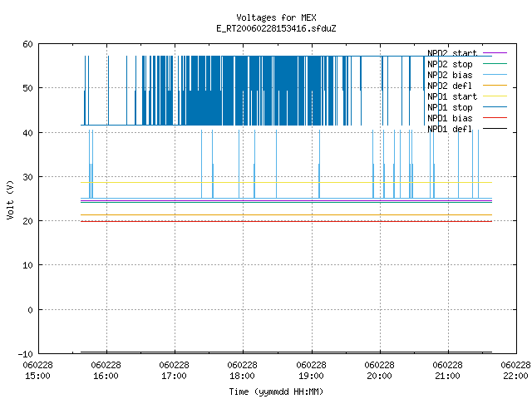532x399 pixels.
Task: Click the file name E_RT20060228153416.sfduZ
Action: point(276,28)
